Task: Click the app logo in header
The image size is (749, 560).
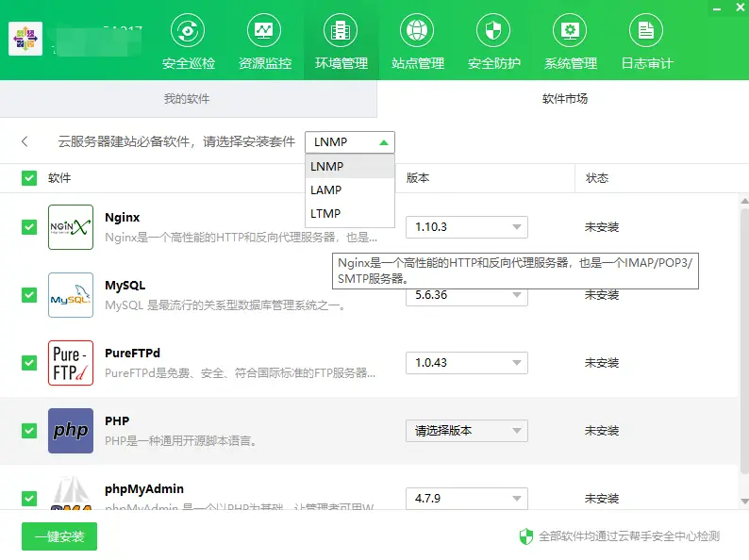Action: (x=25, y=39)
